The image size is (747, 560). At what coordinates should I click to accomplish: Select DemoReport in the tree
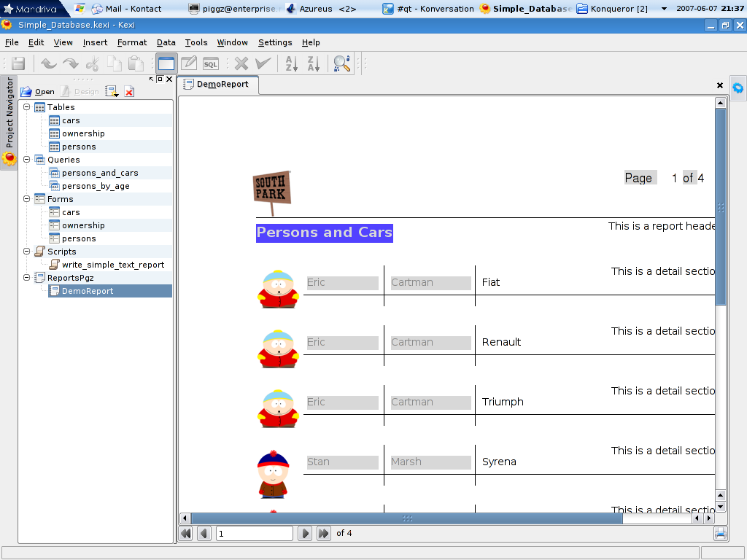tap(110, 291)
